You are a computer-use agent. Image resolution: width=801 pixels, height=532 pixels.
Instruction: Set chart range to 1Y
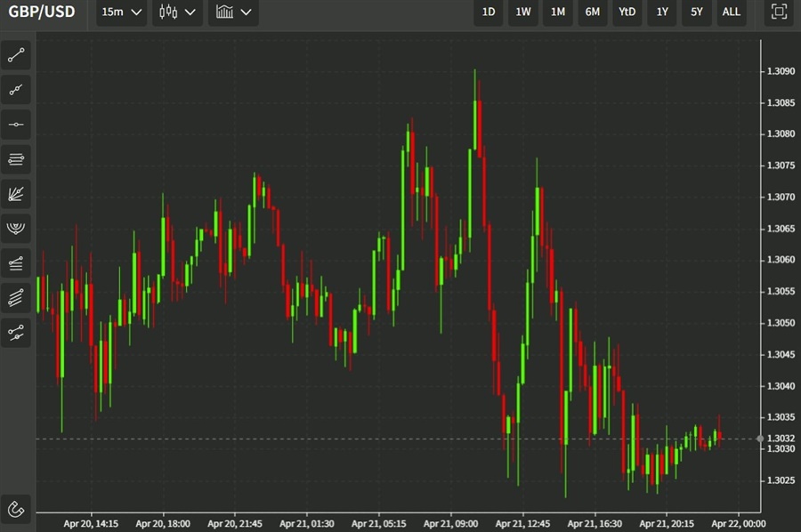click(x=662, y=12)
